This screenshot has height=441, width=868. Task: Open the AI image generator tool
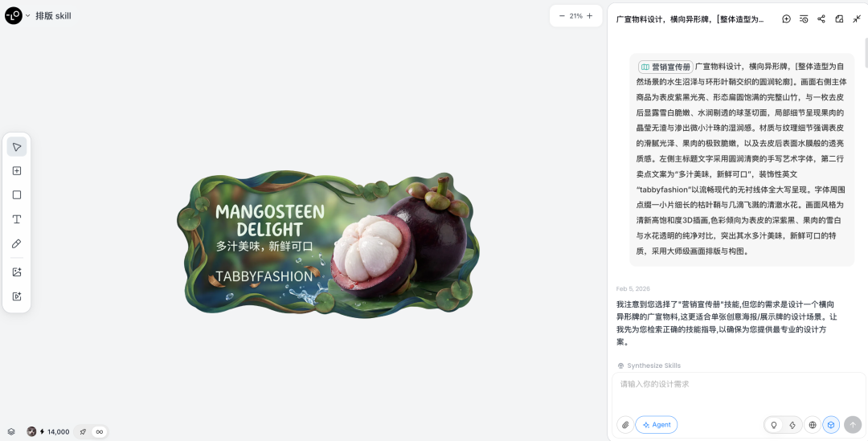pos(17,272)
